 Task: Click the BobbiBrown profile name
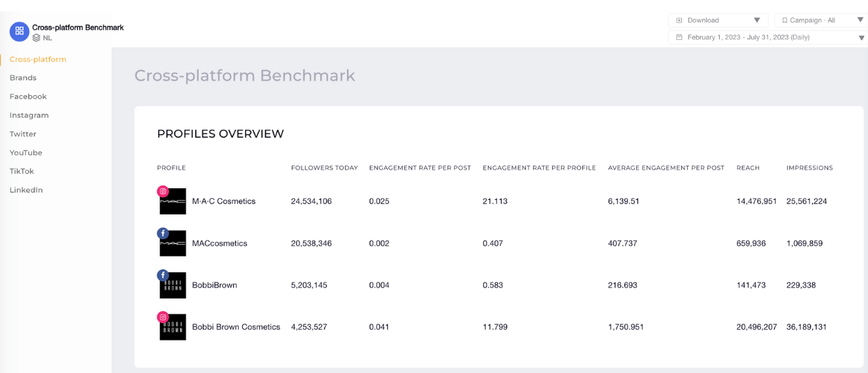[x=215, y=285]
